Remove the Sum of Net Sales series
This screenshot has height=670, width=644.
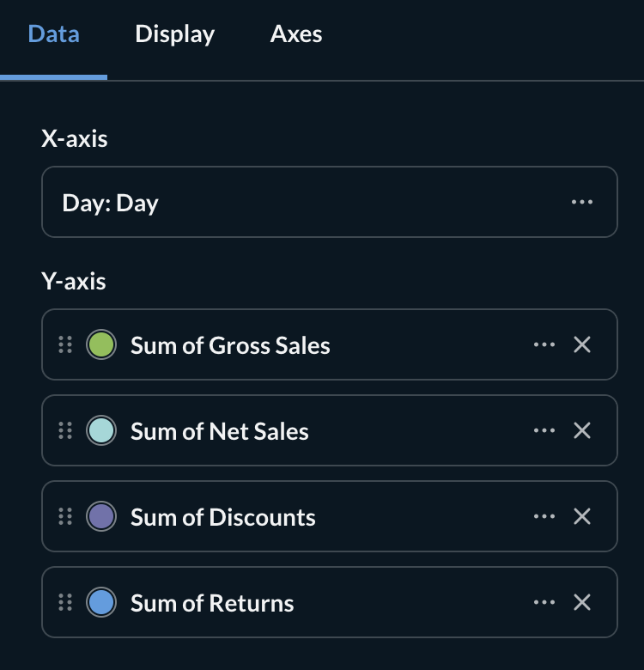582,430
